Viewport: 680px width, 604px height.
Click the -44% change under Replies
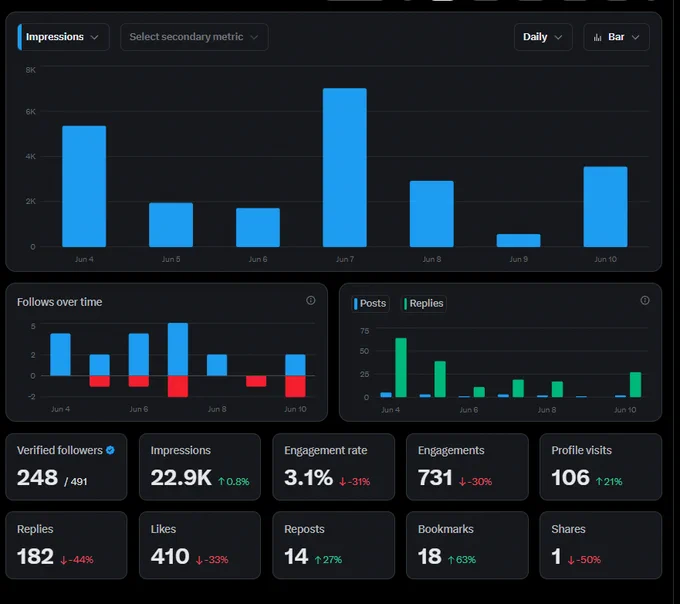coord(77,560)
